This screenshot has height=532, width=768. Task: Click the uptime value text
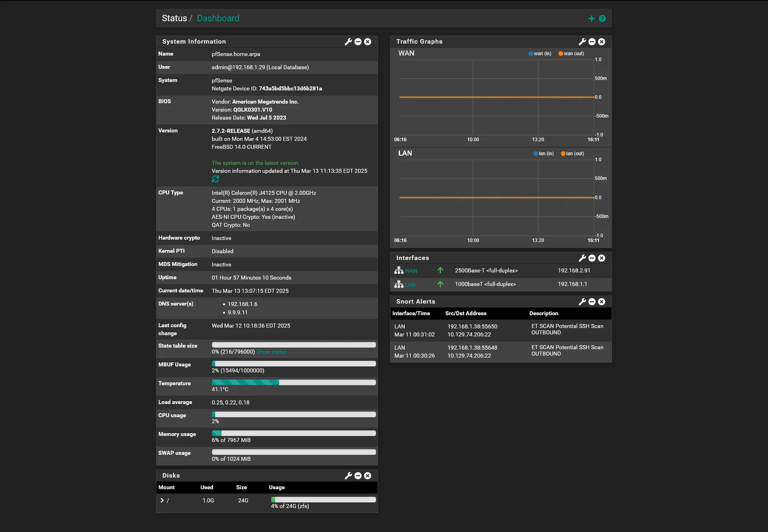point(252,278)
